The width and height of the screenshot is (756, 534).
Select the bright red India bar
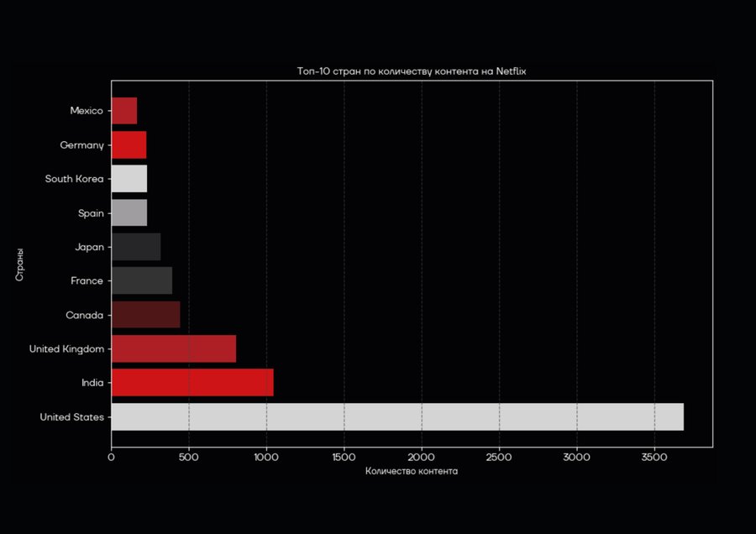193,383
